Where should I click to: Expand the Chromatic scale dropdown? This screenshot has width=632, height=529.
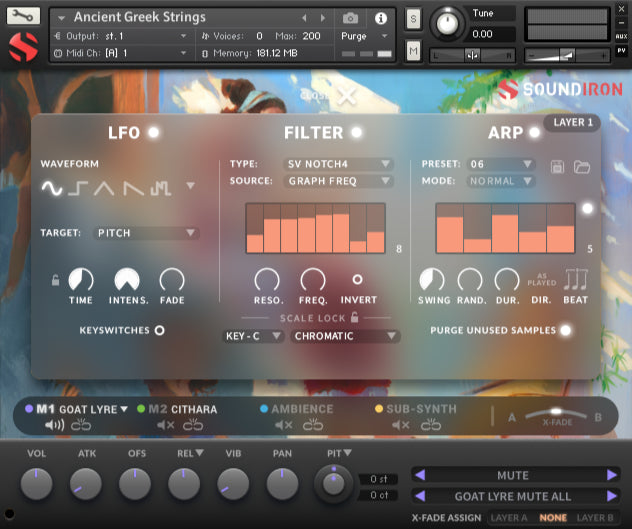pyautogui.click(x=346, y=336)
